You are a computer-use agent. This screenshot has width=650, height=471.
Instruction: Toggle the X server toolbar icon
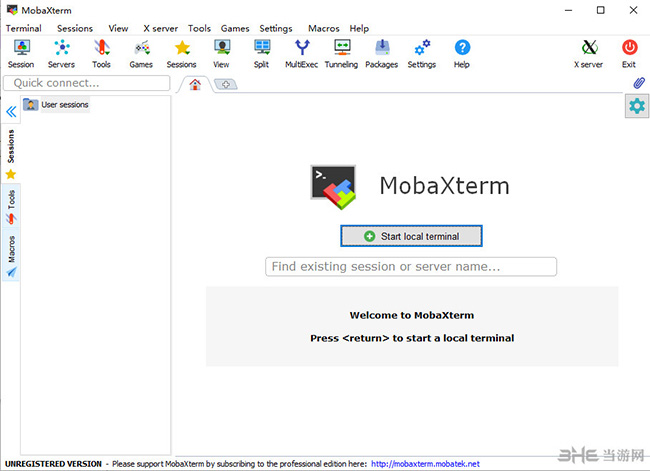(x=589, y=53)
